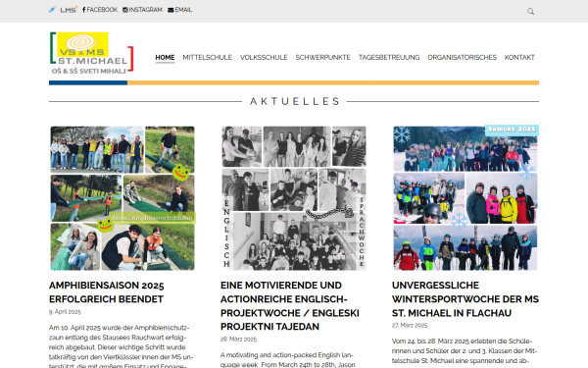Open the LMS link icon

point(69,10)
